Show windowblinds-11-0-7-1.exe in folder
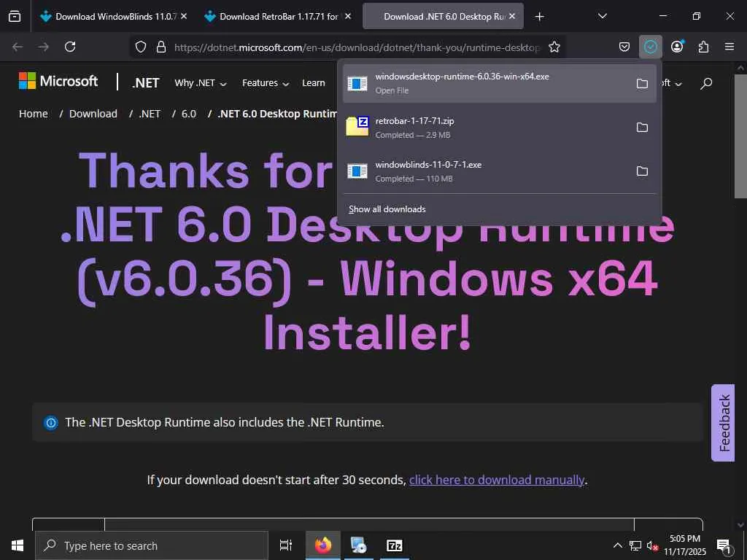Image resolution: width=747 pixels, height=560 pixels. [x=642, y=171]
